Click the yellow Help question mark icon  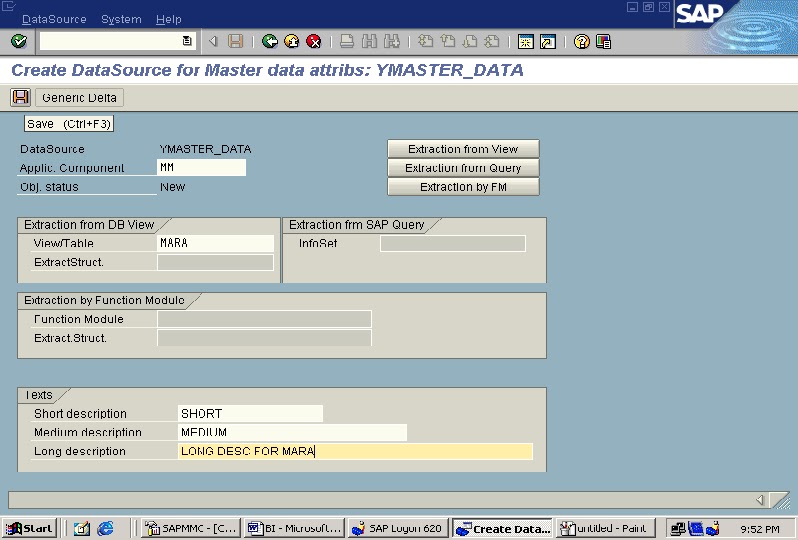click(x=581, y=41)
